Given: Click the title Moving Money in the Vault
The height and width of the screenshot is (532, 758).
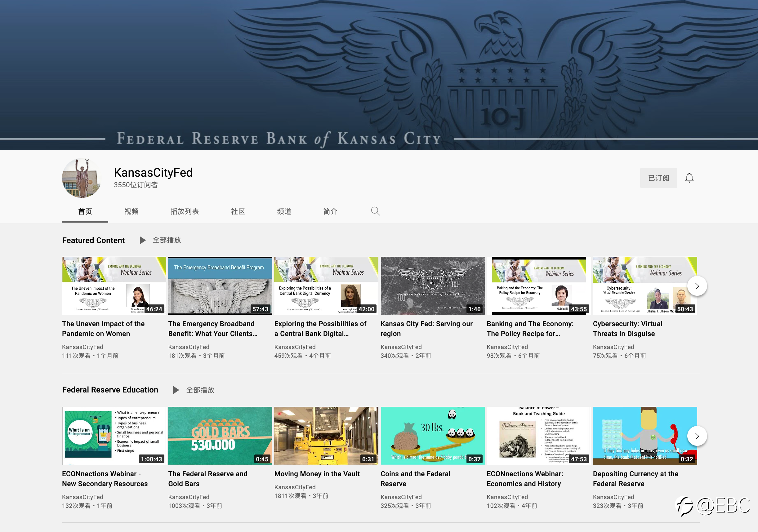Looking at the screenshot, I should click(x=317, y=474).
